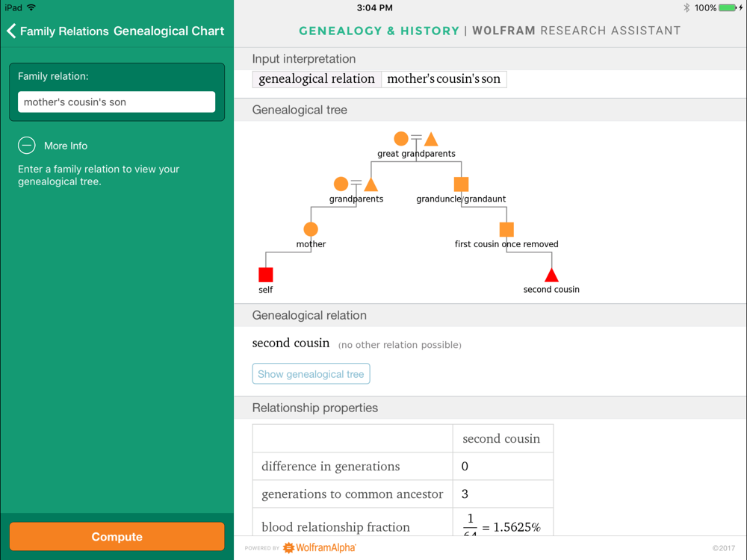The height and width of the screenshot is (560, 747).
Task: Select 'blood relationship fraction' row label
Action: pyautogui.click(x=335, y=526)
